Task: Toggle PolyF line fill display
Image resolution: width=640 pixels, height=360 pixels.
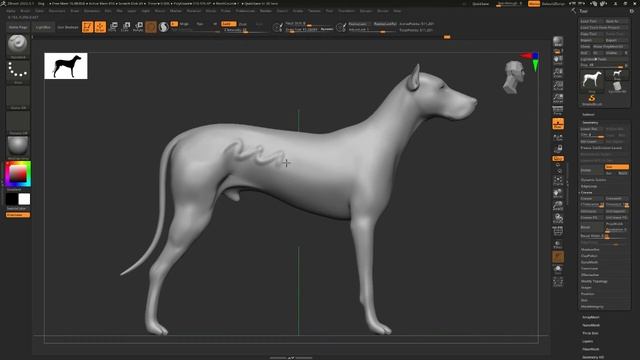Action: tap(558, 231)
